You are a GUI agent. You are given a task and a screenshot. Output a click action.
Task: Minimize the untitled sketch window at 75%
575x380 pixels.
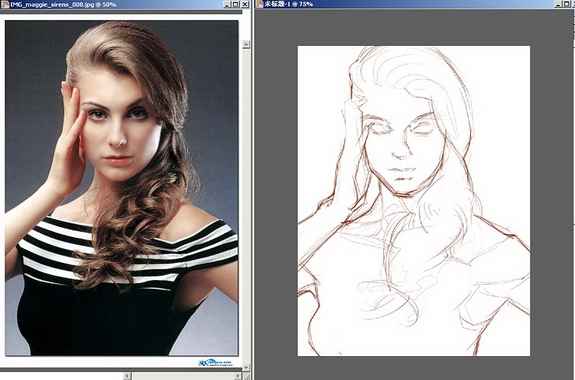coord(559,4)
